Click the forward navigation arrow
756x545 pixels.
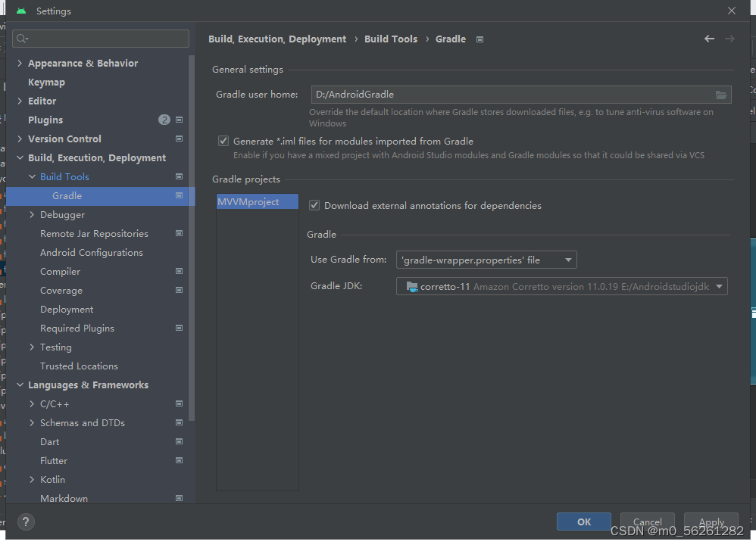click(729, 38)
